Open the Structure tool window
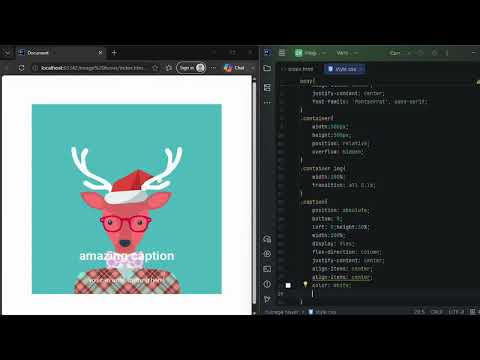This screenshot has width=480, height=360. coord(267,87)
